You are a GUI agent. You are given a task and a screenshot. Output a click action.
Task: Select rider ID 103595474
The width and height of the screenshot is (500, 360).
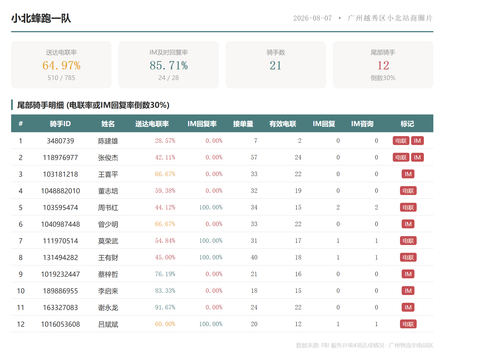(x=60, y=207)
